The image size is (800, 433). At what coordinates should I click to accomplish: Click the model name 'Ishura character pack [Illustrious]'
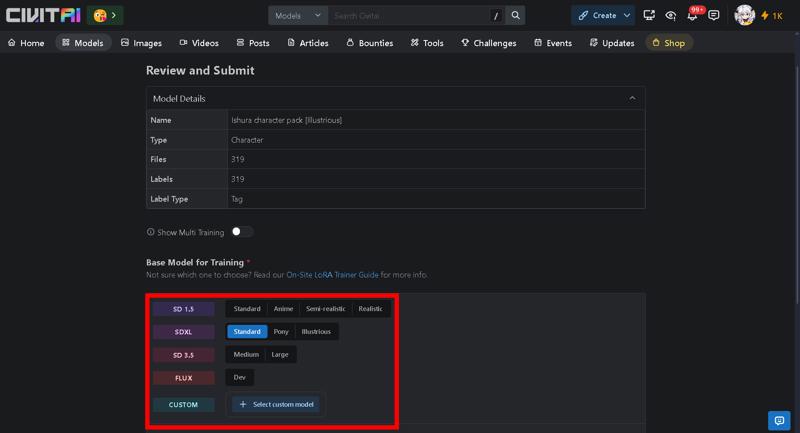click(x=287, y=120)
